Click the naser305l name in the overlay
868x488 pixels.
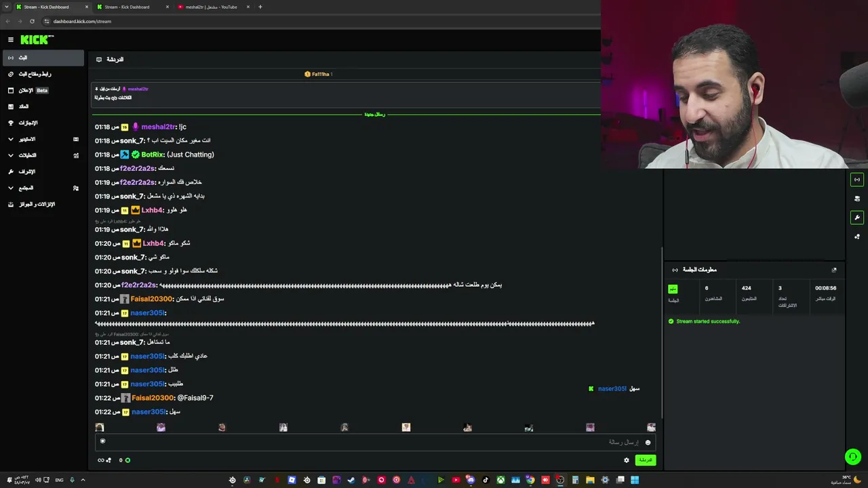[612, 389]
